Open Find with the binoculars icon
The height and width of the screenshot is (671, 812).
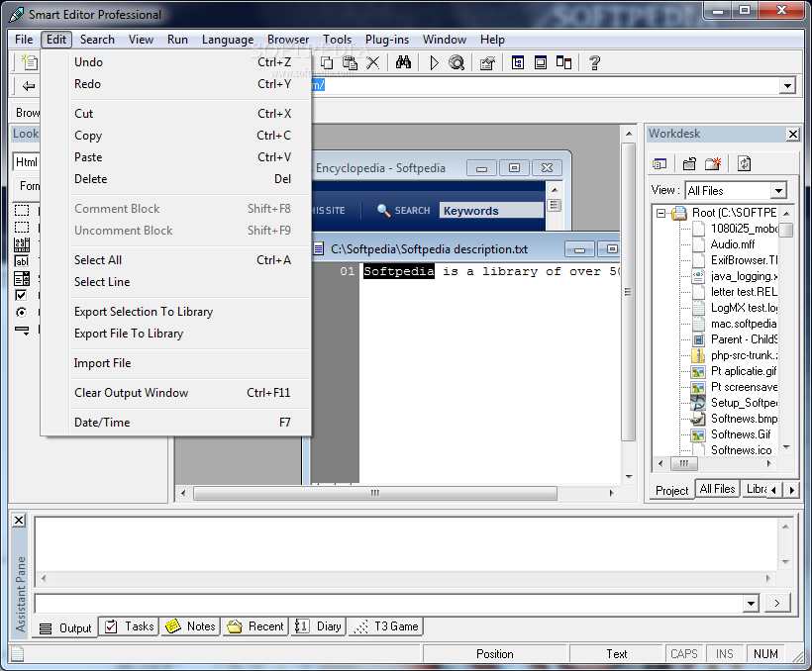point(403,62)
